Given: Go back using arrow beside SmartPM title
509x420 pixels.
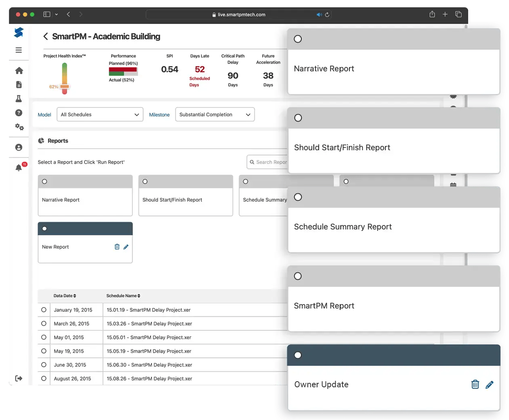Looking at the screenshot, I should [45, 36].
